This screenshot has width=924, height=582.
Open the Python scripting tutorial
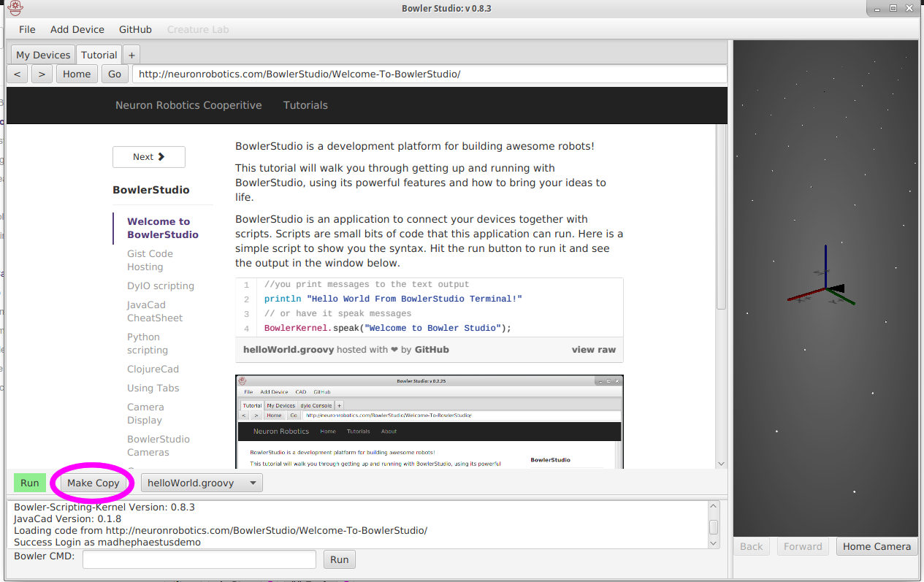[148, 343]
